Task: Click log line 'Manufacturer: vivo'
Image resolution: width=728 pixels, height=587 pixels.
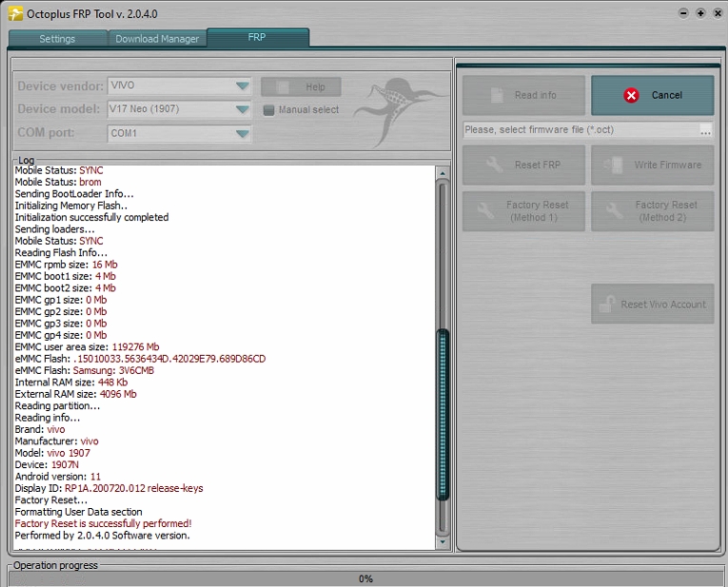Action: [x=57, y=441]
